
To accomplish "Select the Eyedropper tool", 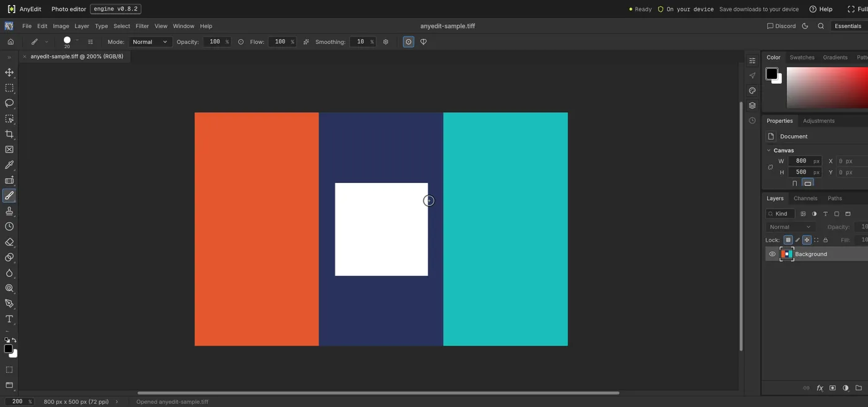I will [x=9, y=165].
